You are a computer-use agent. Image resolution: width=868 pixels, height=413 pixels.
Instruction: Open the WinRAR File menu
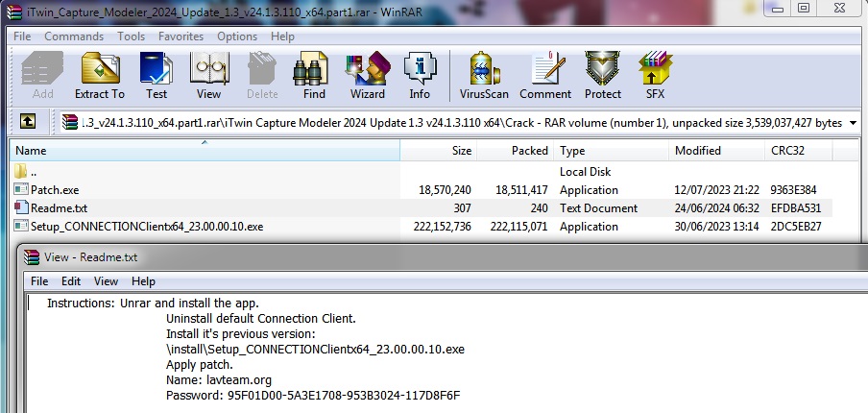coord(22,36)
